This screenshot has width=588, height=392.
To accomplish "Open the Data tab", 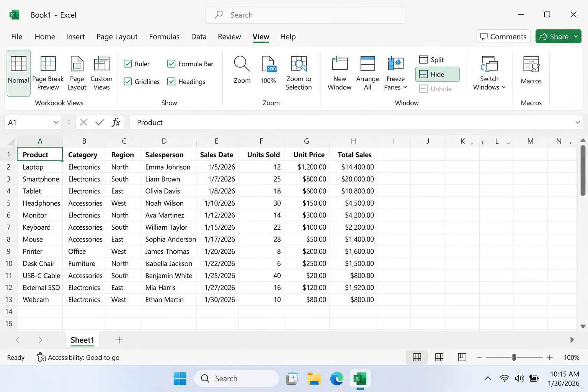I will [x=199, y=37].
